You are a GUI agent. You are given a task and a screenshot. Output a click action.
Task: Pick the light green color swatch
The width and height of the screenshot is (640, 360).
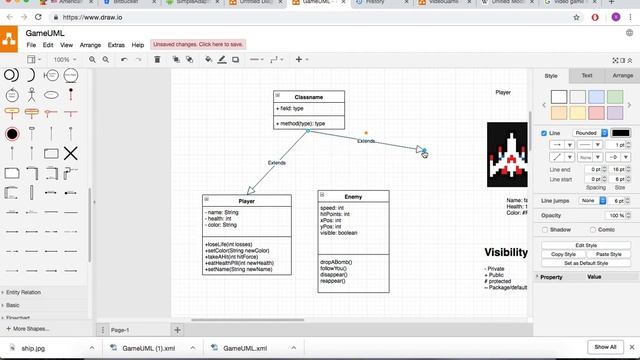point(615,97)
